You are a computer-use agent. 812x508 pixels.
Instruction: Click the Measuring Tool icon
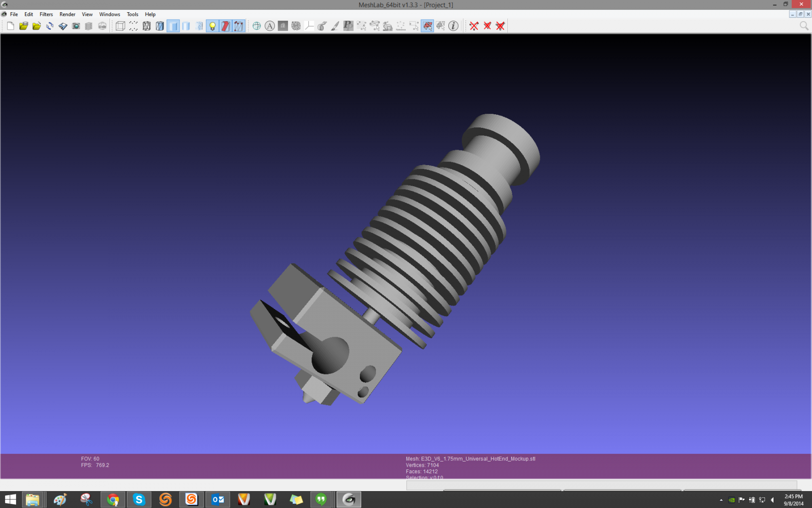coord(309,26)
